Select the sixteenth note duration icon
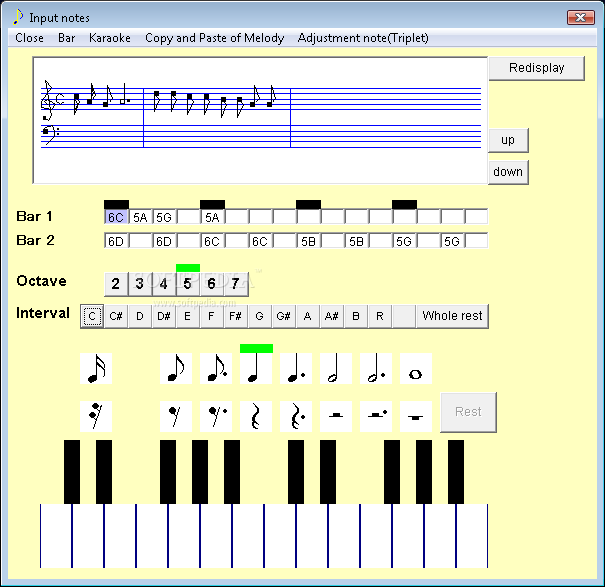 click(96, 369)
